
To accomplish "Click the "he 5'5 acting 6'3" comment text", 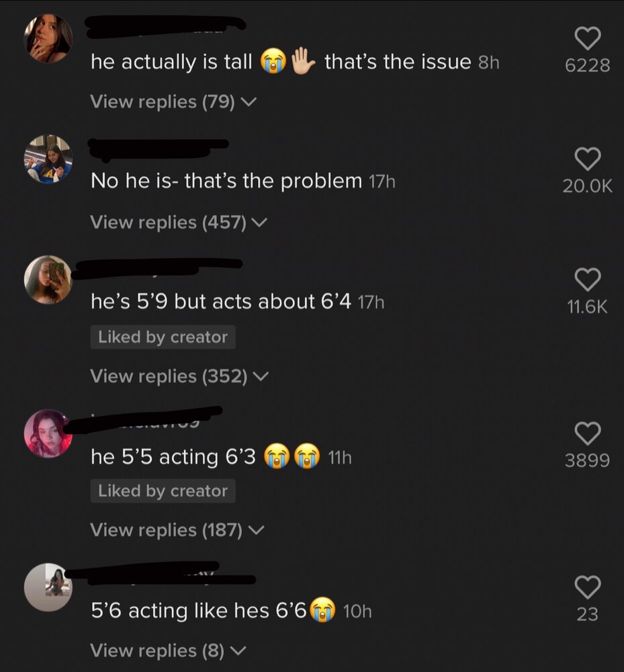I will click(x=173, y=458).
